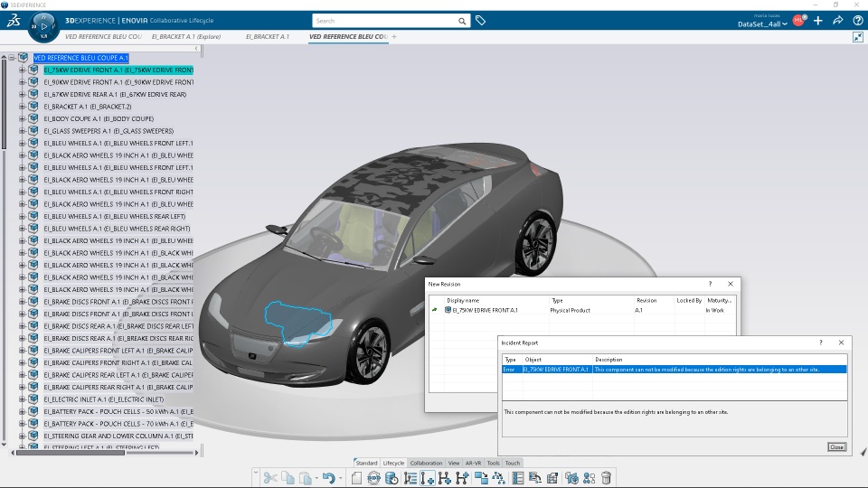Click the list panel icon in toolbar
868x488 pixels.
coord(518,477)
